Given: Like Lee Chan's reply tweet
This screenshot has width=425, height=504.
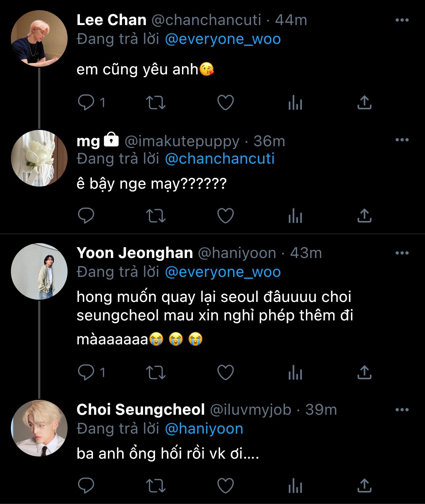Looking at the screenshot, I should [225, 103].
